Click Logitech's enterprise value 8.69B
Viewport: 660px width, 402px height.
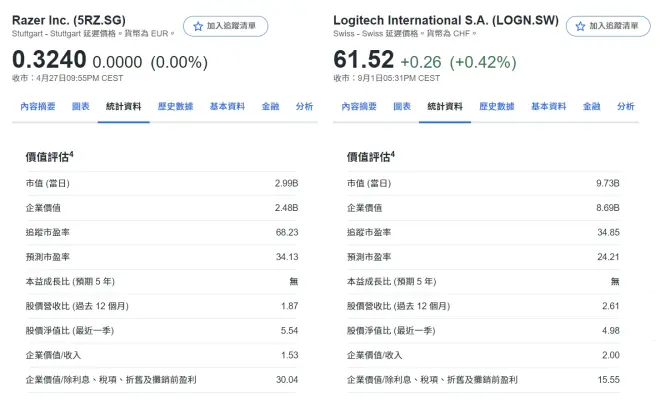tap(608, 208)
